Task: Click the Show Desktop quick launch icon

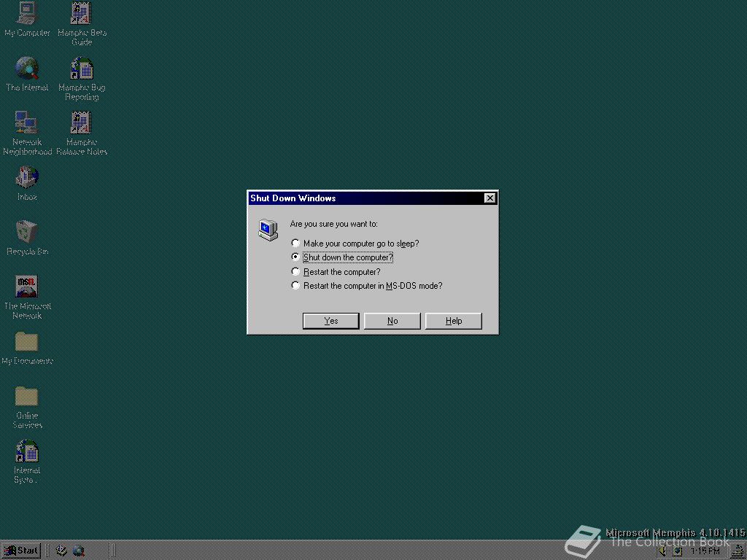Action: [x=61, y=551]
